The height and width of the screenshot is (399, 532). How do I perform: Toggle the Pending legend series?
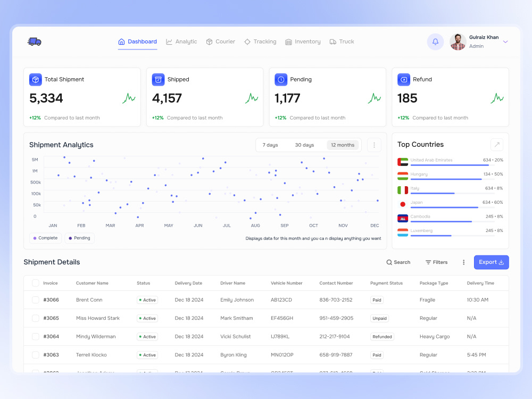(x=79, y=238)
